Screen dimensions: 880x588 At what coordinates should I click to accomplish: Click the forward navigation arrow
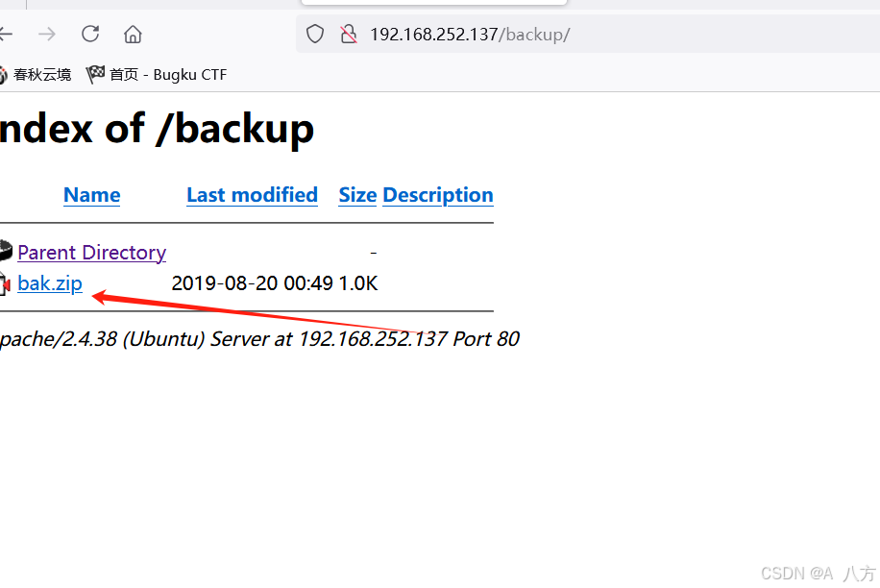(x=47, y=35)
